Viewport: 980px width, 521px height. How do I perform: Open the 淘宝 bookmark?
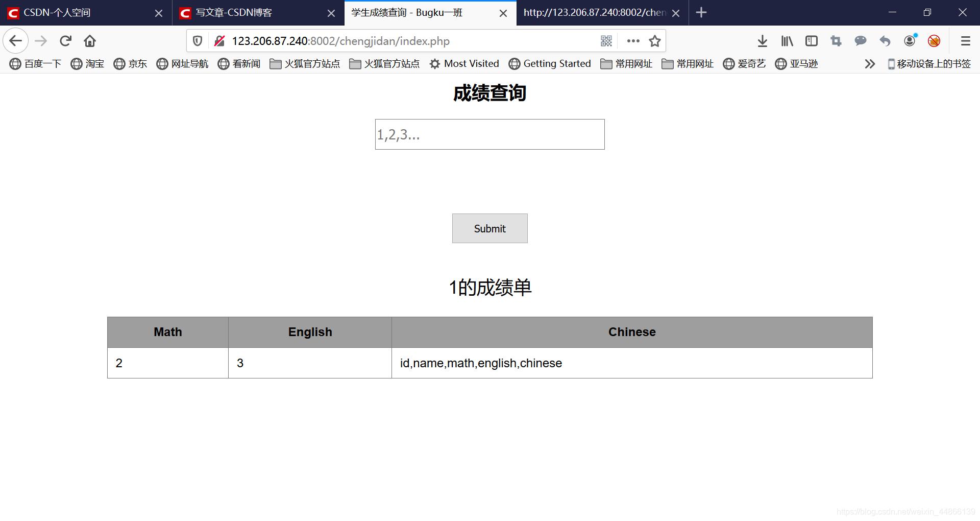(87, 64)
